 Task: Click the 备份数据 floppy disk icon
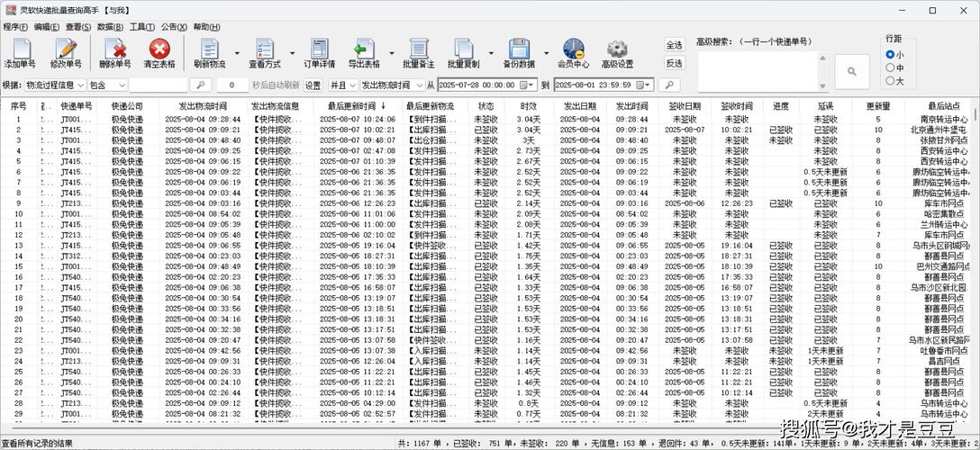pyautogui.click(x=519, y=49)
